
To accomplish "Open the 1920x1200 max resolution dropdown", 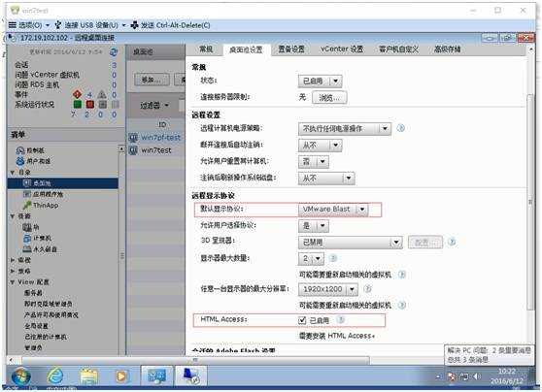I will [x=328, y=289].
